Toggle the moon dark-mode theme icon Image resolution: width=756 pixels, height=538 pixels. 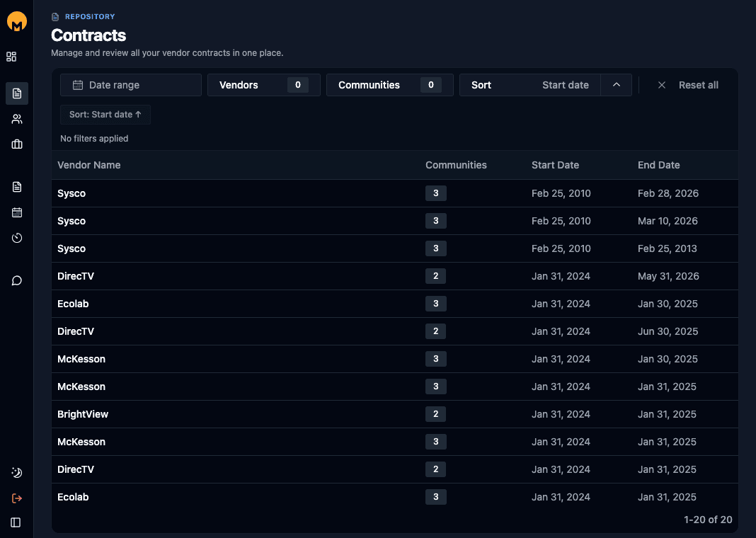[17, 472]
